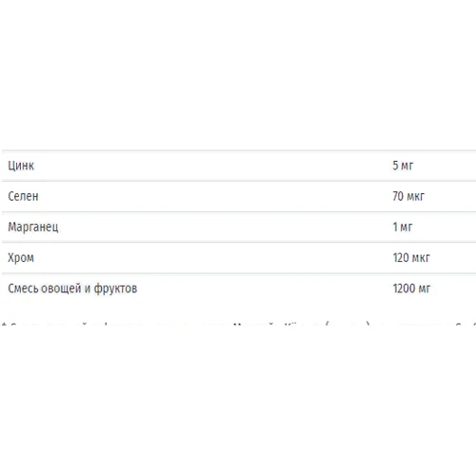The image size is (476, 476).
Task: Select the 120 мкг amount for Хром
Action: click(x=411, y=258)
